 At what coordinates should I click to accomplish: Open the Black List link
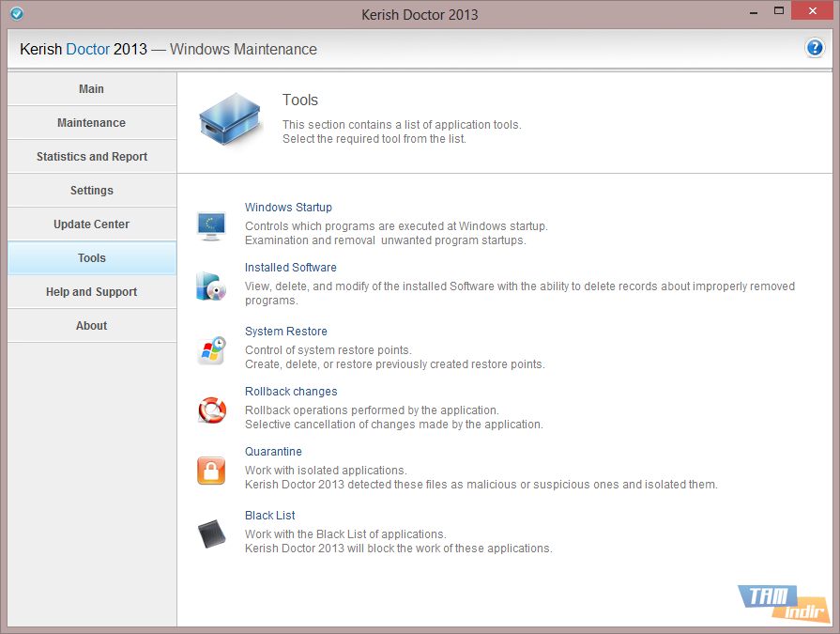coord(270,516)
